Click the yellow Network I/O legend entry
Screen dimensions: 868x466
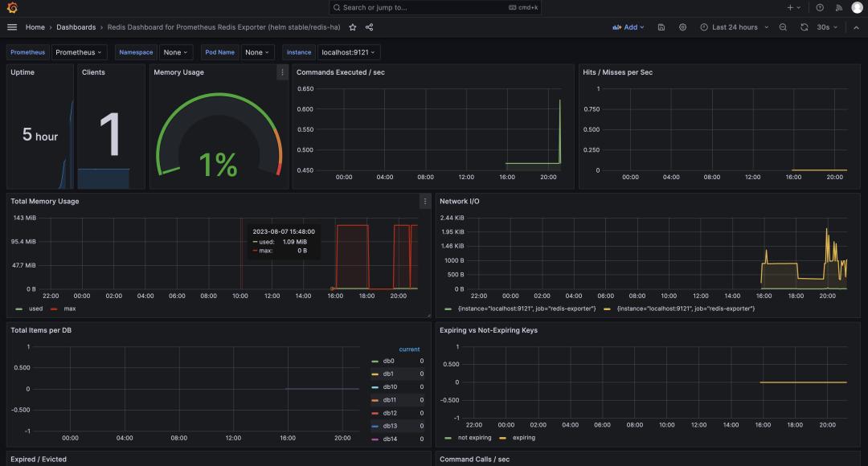coord(686,309)
